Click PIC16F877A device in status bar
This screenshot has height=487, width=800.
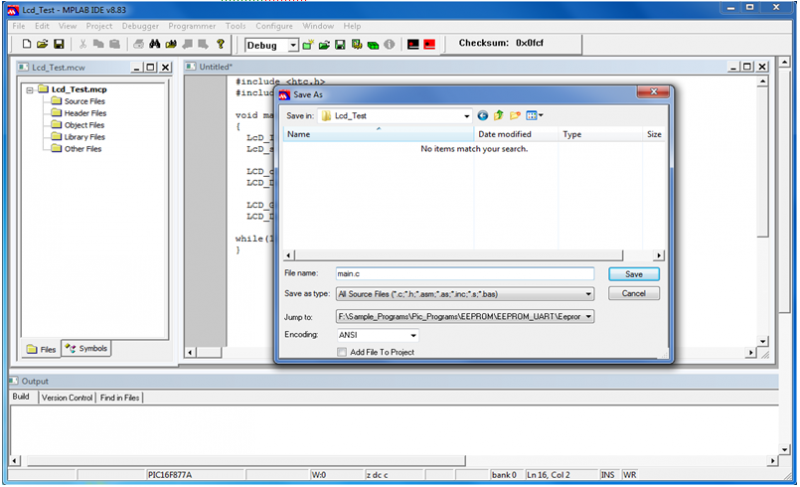[x=170, y=475]
